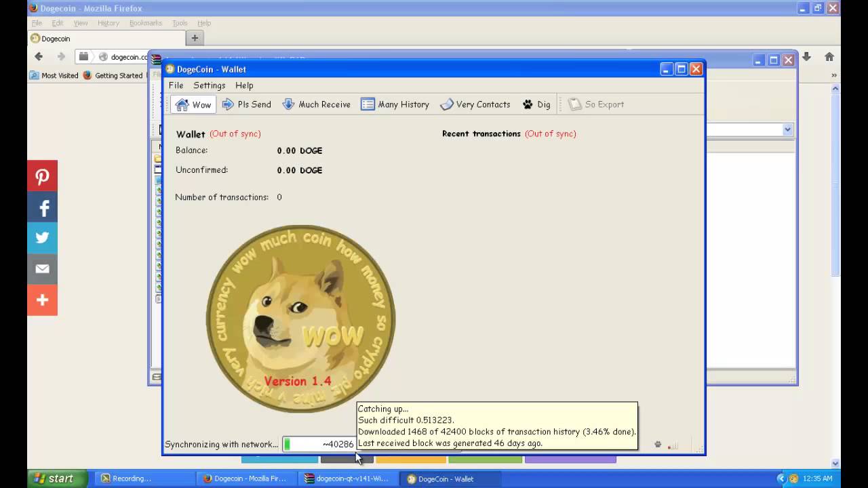This screenshot has width=868, height=488.
Task: Share page on Facebook
Action: click(x=42, y=208)
